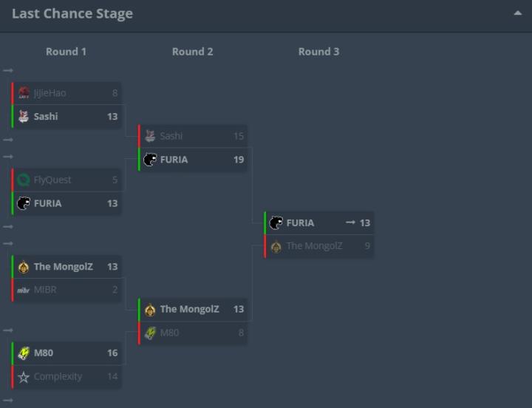Open FURIA team name in Round 2
This screenshot has width=532, height=408.
click(x=174, y=160)
